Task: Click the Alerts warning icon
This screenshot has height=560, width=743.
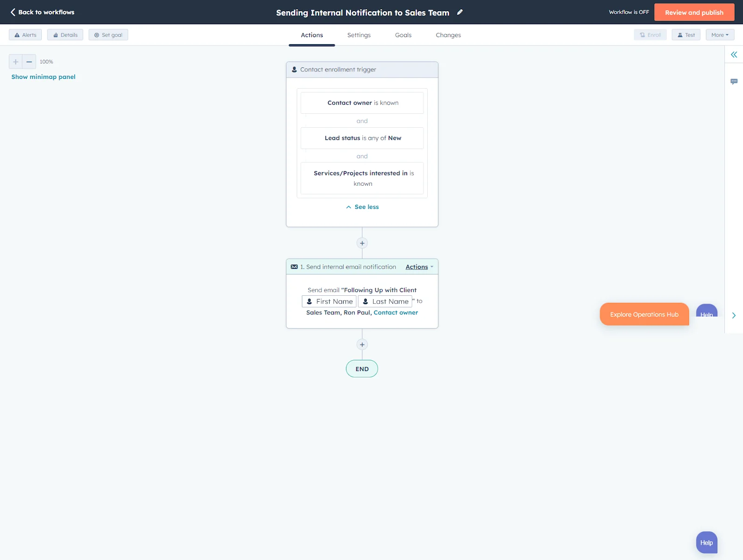Action: coord(18,34)
